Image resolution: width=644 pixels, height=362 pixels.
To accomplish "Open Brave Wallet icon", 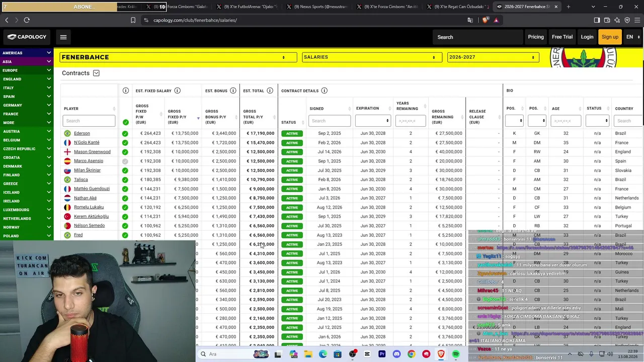I will pyautogui.click(x=607, y=20).
